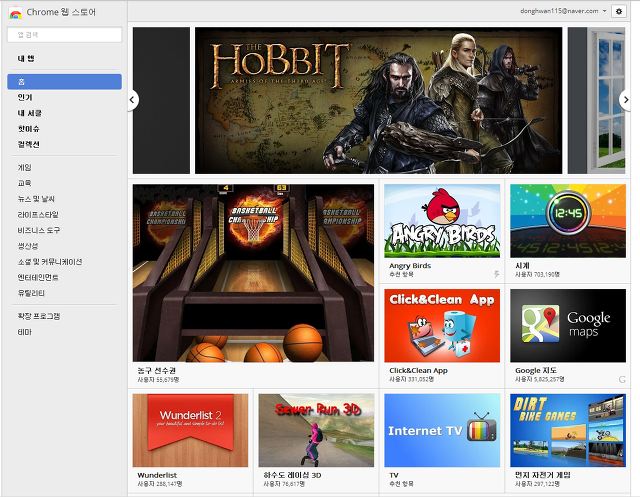Click the 먼지 자전거 게임 title
Viewport: 640px width, 497px height.
click(x=543, y=475)
